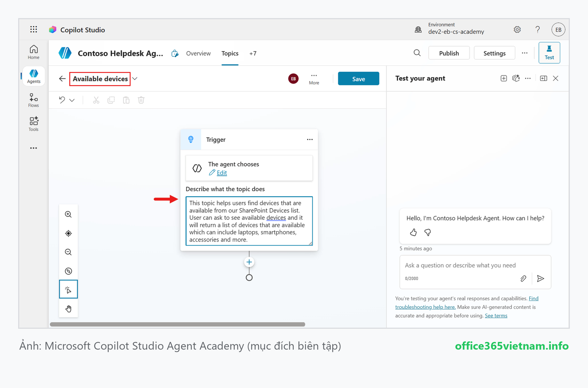Click the copy icon in toolbar
588x388 pixels.
(x=111, y=100)
